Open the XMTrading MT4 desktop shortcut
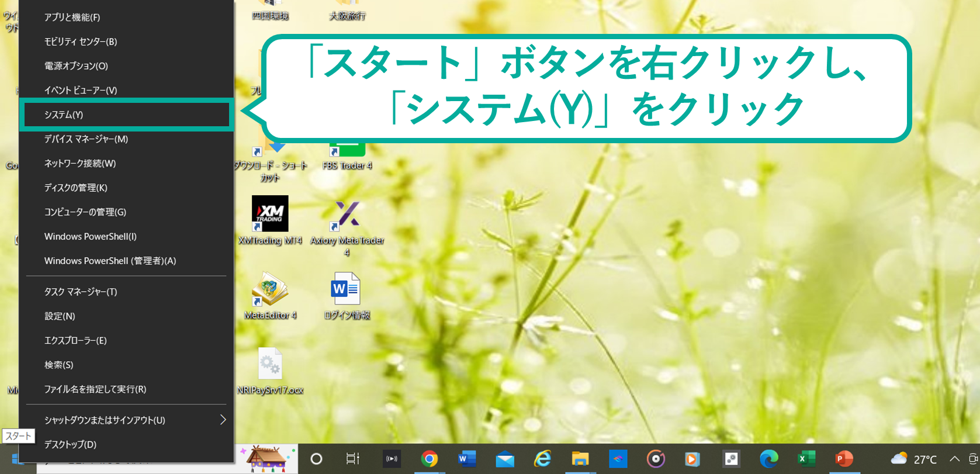Screen dimensions: 980x474 (x=270, y=220)
